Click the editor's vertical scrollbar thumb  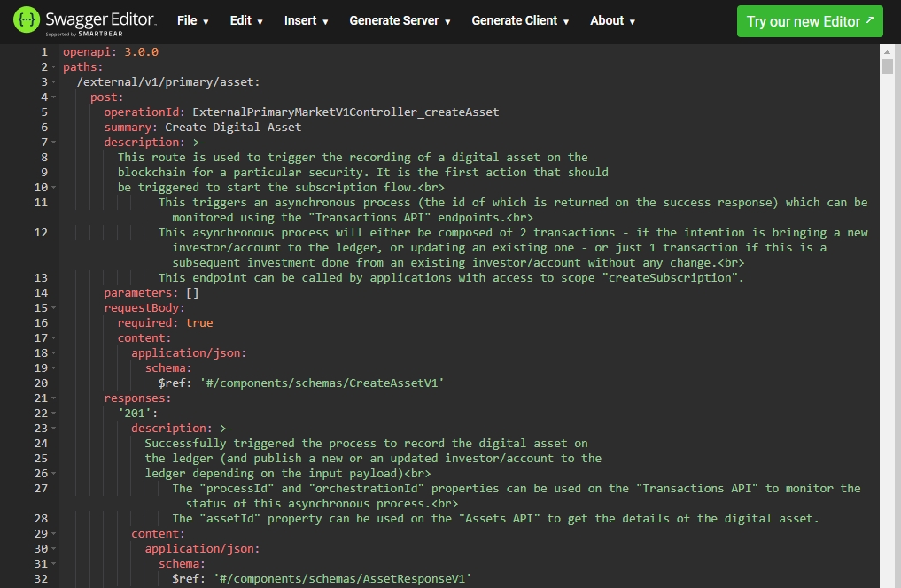(x=887, y=68)
